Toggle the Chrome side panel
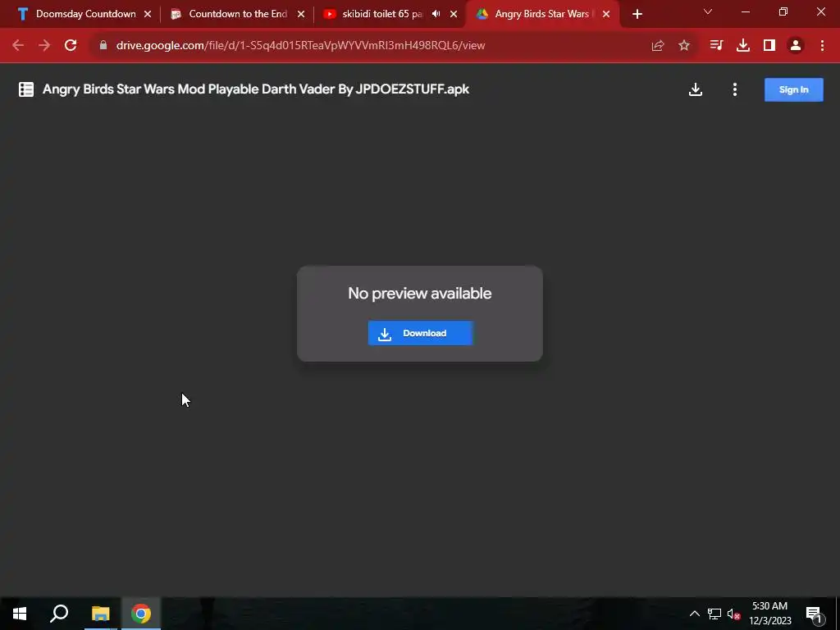 [x=769, y=45]
